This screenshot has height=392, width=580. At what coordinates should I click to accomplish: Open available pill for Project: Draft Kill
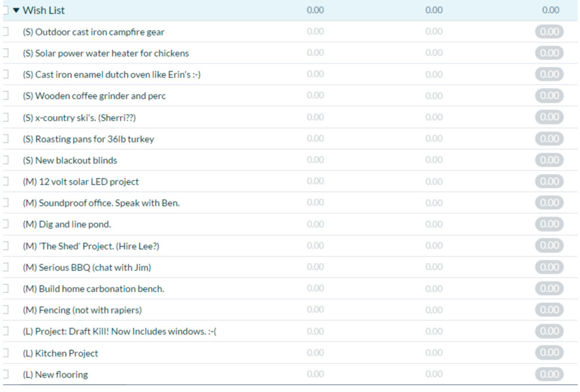(549, 331)
